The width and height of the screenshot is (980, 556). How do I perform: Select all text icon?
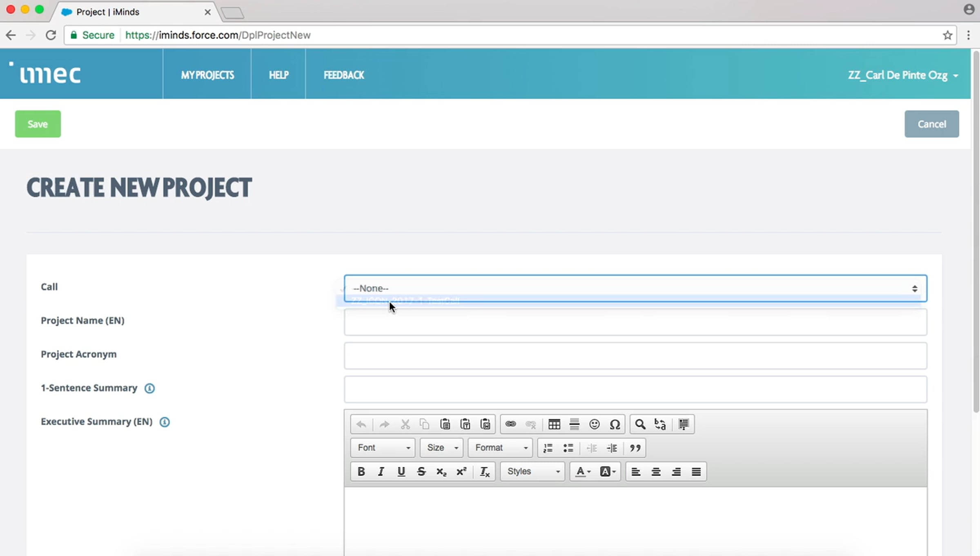pyautogui.click(x=684, y=424)
